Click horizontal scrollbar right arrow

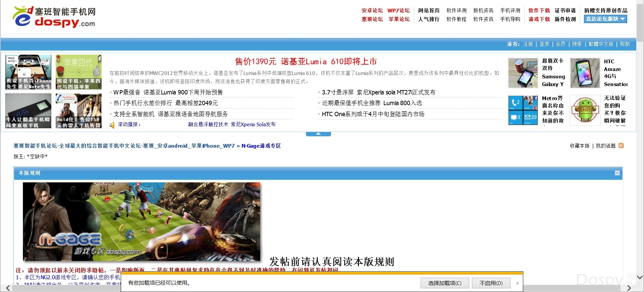click(629, 288)
